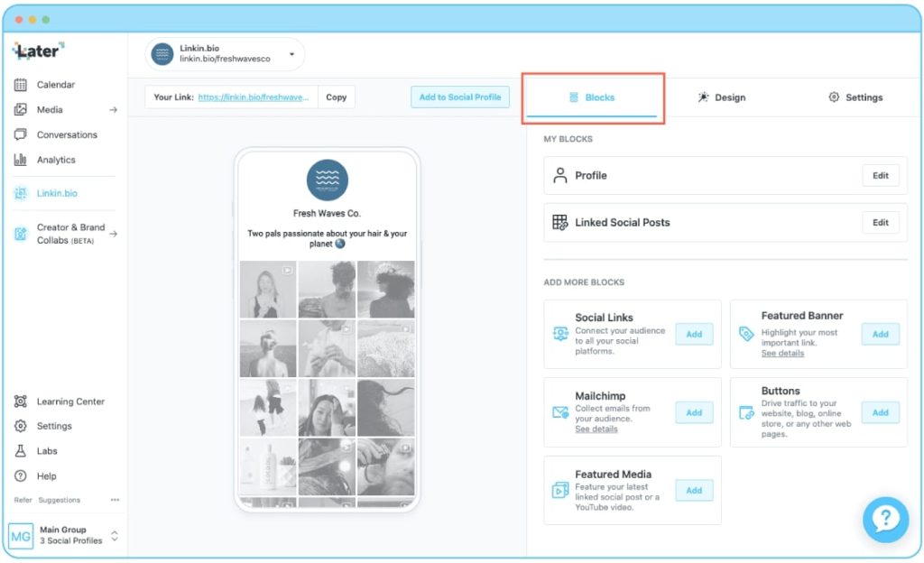Open the Learning Center icon

21,401
